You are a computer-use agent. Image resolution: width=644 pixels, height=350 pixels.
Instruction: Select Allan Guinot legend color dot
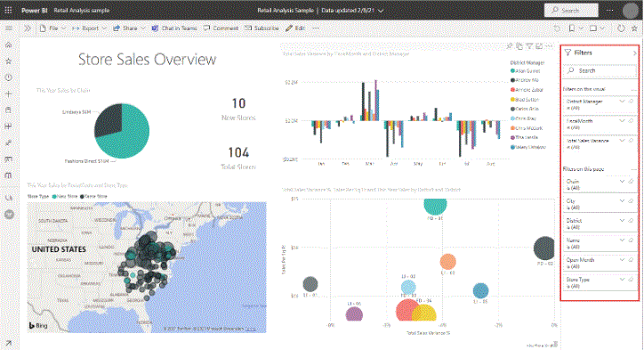tap(512, 71)
